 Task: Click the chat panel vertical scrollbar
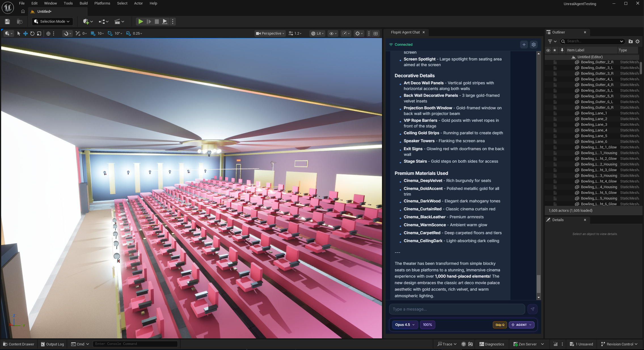point(538,284)
